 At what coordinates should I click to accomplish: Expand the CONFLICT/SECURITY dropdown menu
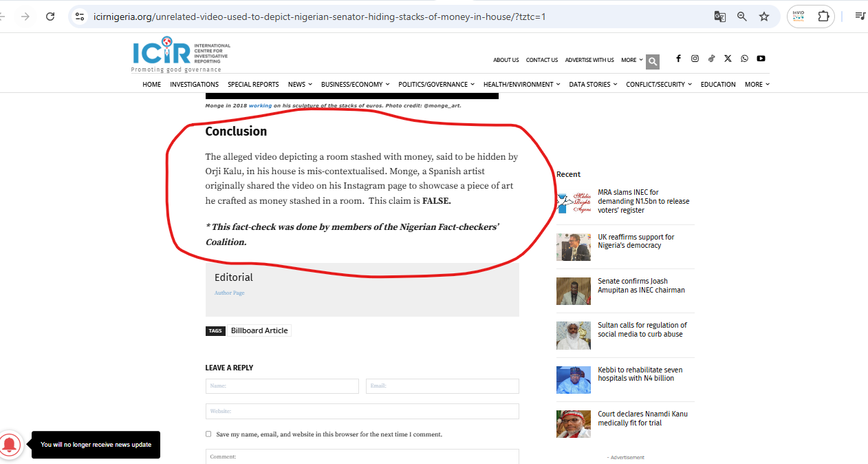tap(659, 85)
